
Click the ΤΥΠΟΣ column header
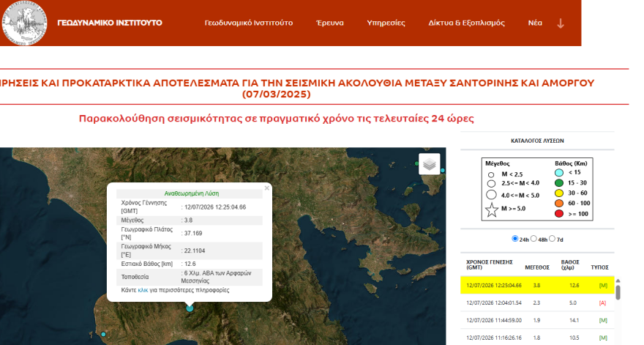(599, 267)
